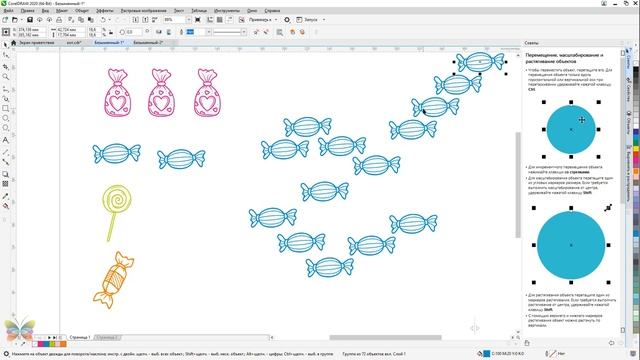
Task: Click the New document icon
Action: coord(5,20)
